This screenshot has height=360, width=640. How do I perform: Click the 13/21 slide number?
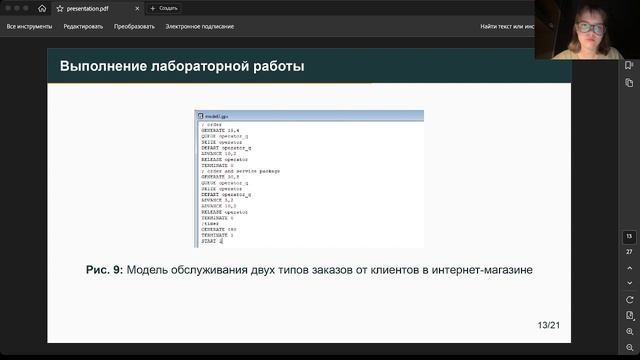pos(549,325)
